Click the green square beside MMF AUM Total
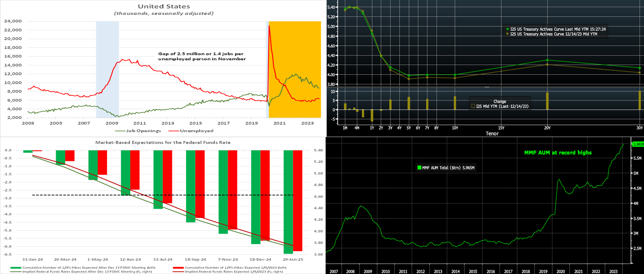The image size is (644, 274). [419, 167]
